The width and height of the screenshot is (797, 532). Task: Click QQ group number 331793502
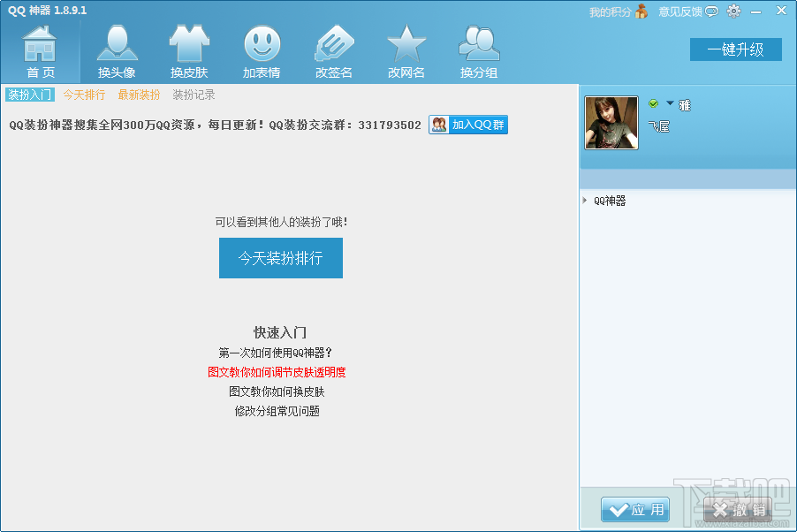point(390,125)
